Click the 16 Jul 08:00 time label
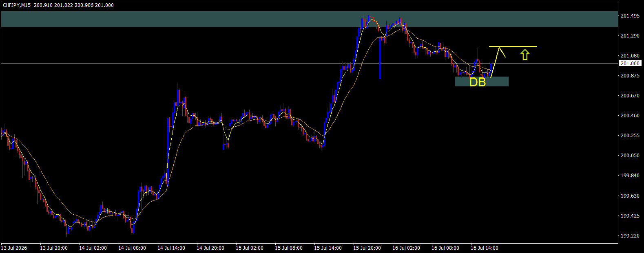Viewport: 644px width, 253px height. pyautogui.click(x=445, y=248)
